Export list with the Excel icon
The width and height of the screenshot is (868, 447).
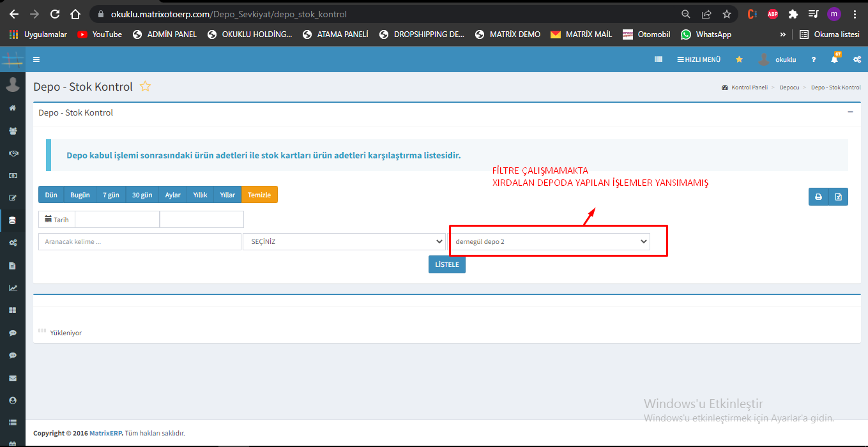[x=838, y=197]
